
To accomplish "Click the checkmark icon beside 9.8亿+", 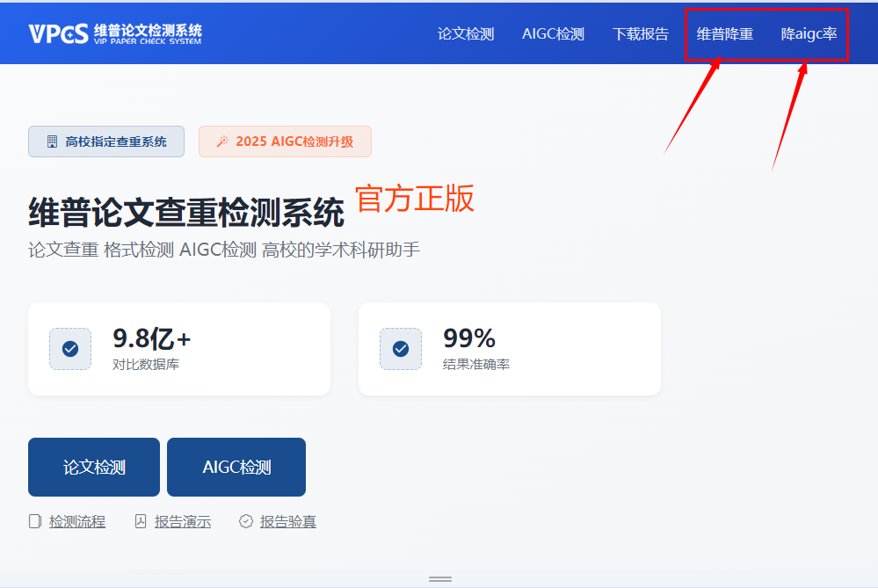I will click(70, 349).
